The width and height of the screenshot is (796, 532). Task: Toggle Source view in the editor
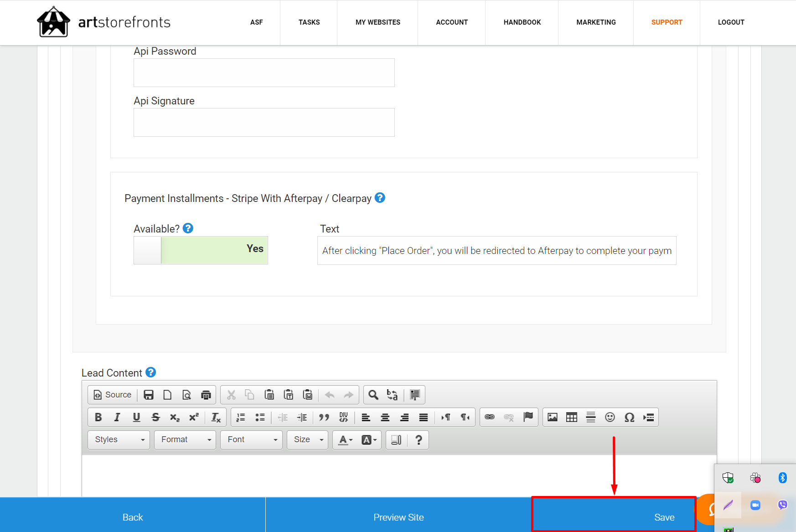(x=113, y=395)
